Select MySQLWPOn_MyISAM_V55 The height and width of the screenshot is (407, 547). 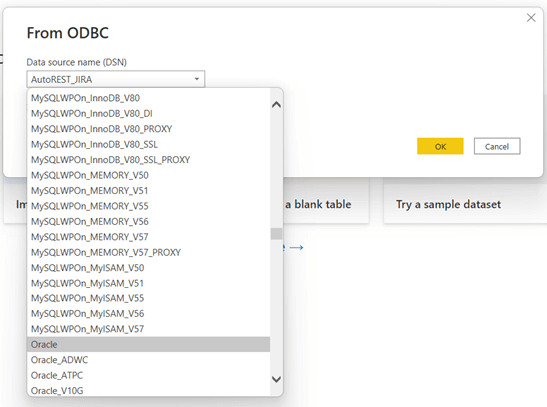click(148, 298)
